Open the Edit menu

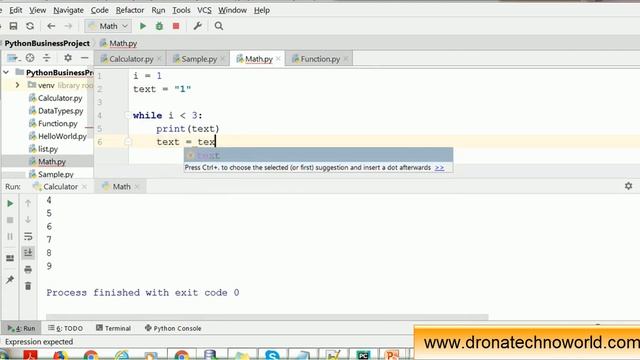point(16,10)
